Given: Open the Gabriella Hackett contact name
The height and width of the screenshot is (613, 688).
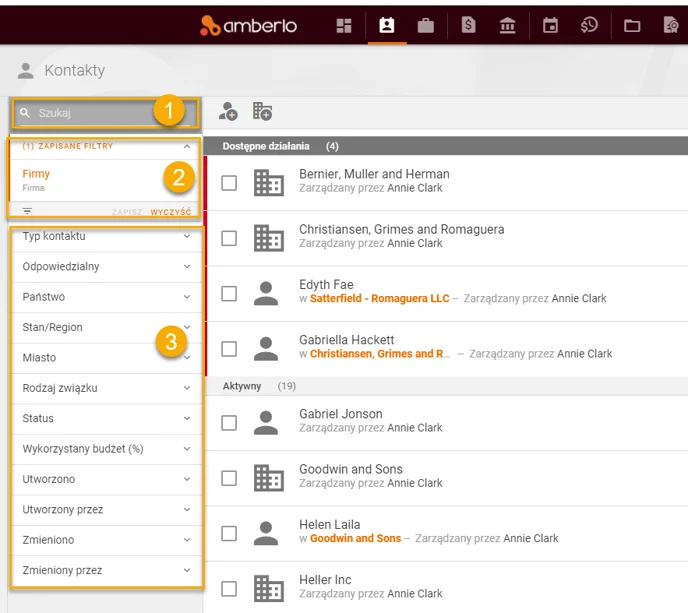Looking at the screenshot, I should 347,340.
